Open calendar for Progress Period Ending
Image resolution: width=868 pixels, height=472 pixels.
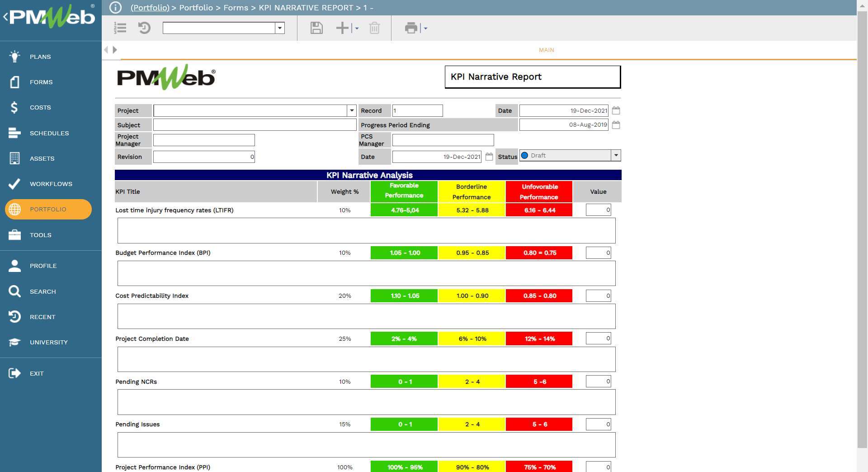click(616, 124)
